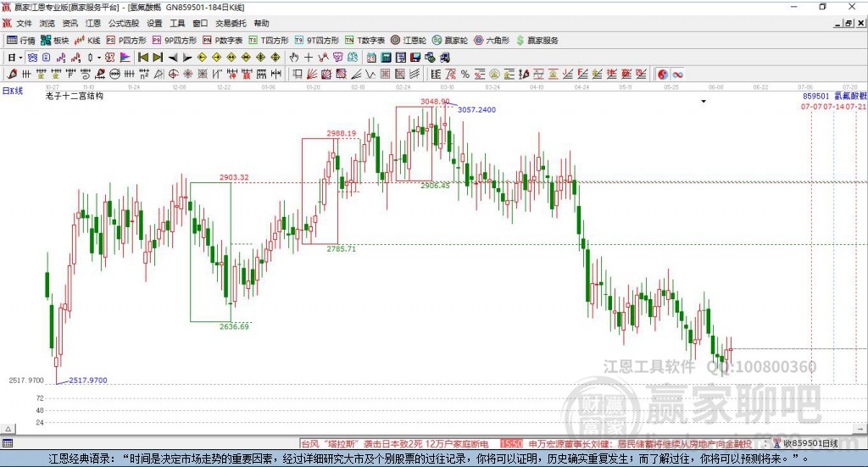Click the red floppy save icon
868x467 pixels.
click(415, 58)
